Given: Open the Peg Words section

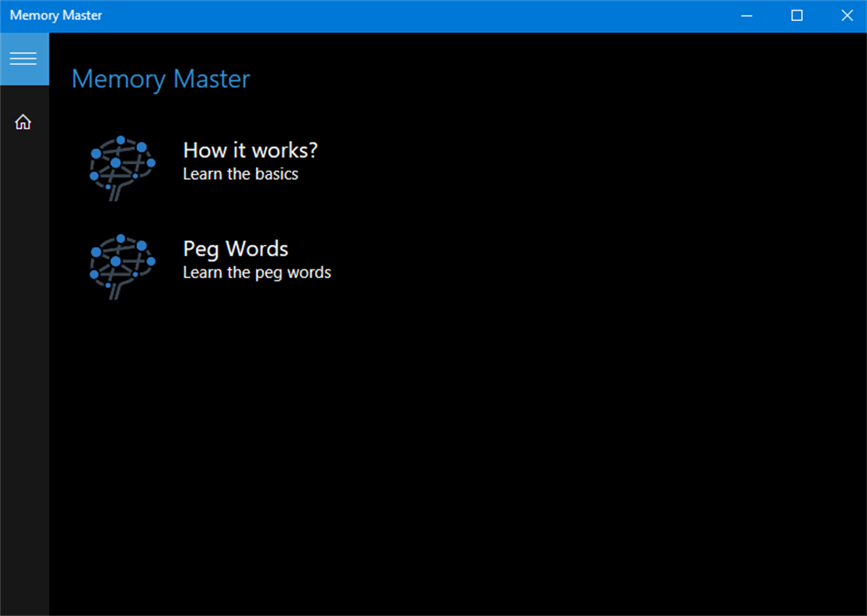Looking at the screenshot, I should tap(235, 249).
